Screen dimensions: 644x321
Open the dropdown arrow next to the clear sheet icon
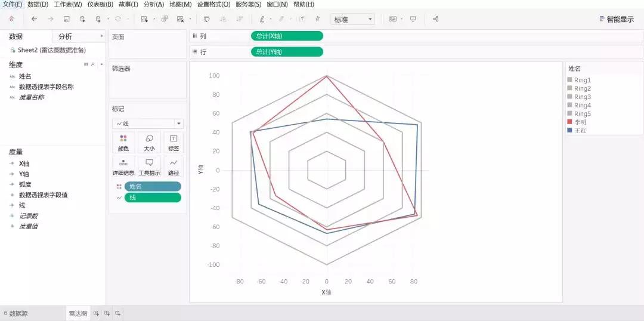coord(190,19)
